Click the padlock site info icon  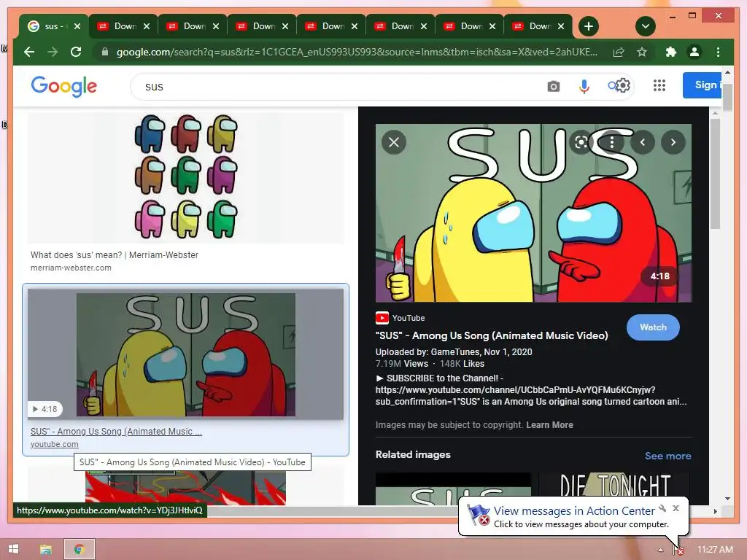tap(105, 52)
